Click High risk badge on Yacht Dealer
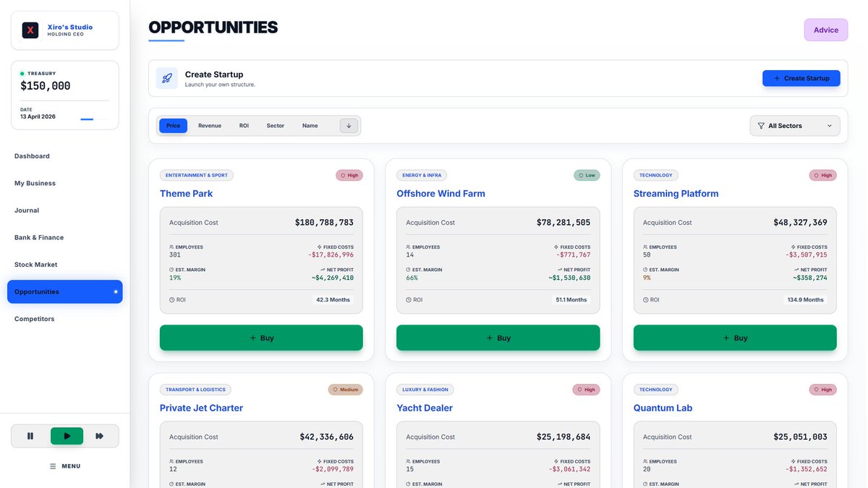The height and width of the screenshot is (488, 868). click(x=587, y=390)
